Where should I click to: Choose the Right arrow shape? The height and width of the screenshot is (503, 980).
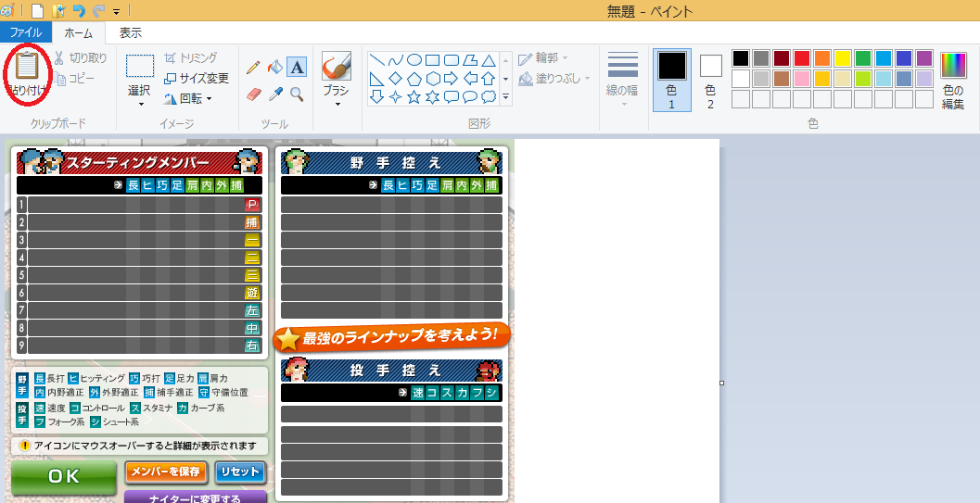click(x=452, y=79)
